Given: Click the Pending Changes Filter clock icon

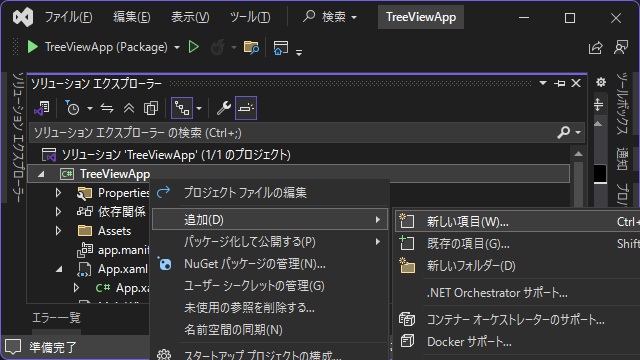Looking at the screenshot, I should [x=73, y=108].
